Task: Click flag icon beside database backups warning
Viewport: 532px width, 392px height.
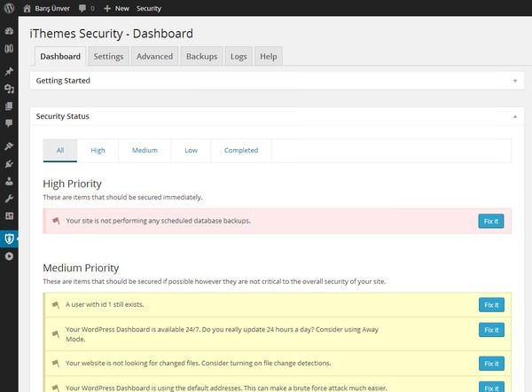Action: pyautogui.click(x=57, y=221)
